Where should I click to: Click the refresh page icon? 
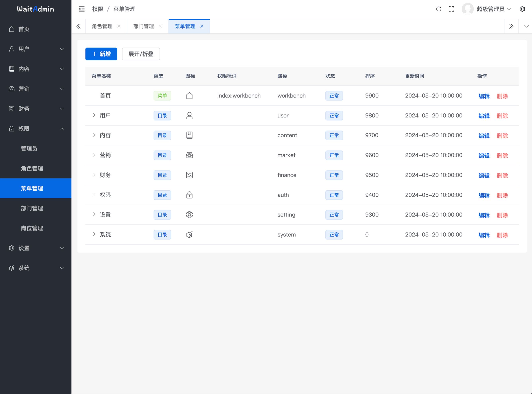click(438, 9)
